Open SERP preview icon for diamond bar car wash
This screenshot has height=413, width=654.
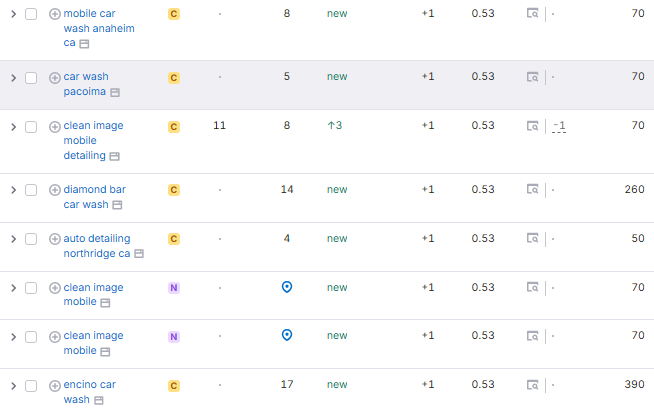[534, 190]
